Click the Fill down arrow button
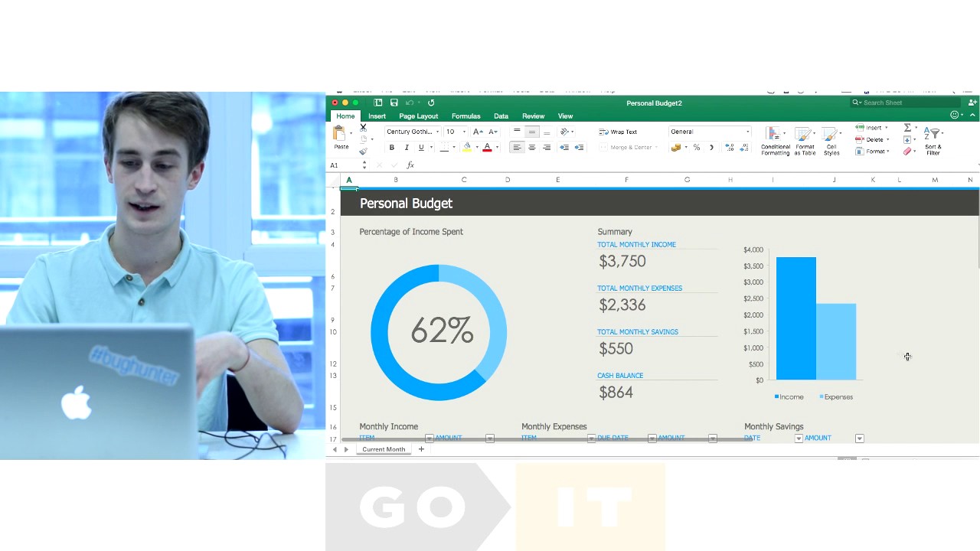 [x=907, y=139]
